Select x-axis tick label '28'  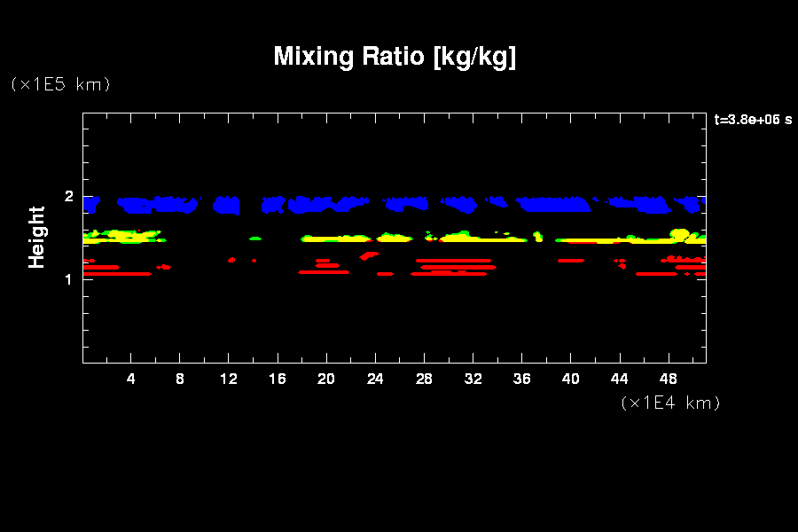click(x=424, y=379)
